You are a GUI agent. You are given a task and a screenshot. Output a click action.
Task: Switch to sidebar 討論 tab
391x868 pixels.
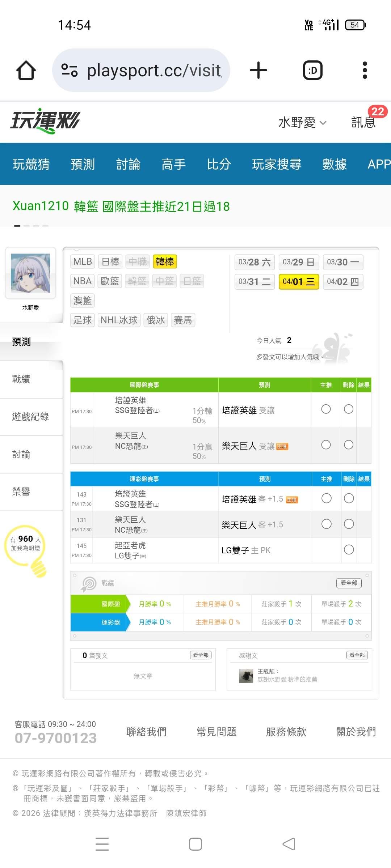tap(31, 454)
